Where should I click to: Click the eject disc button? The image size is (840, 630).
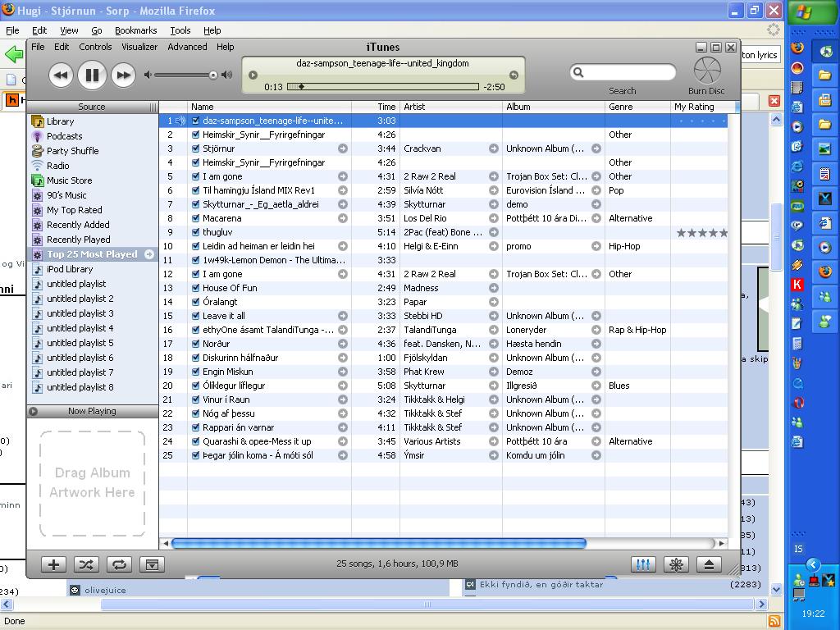pyautogui.click(x=709, y=564)
